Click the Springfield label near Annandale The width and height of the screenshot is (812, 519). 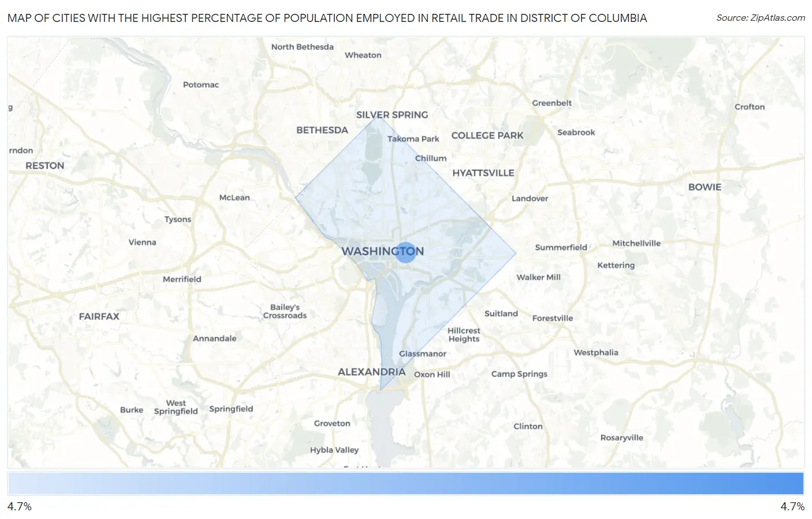click(231, 409)
